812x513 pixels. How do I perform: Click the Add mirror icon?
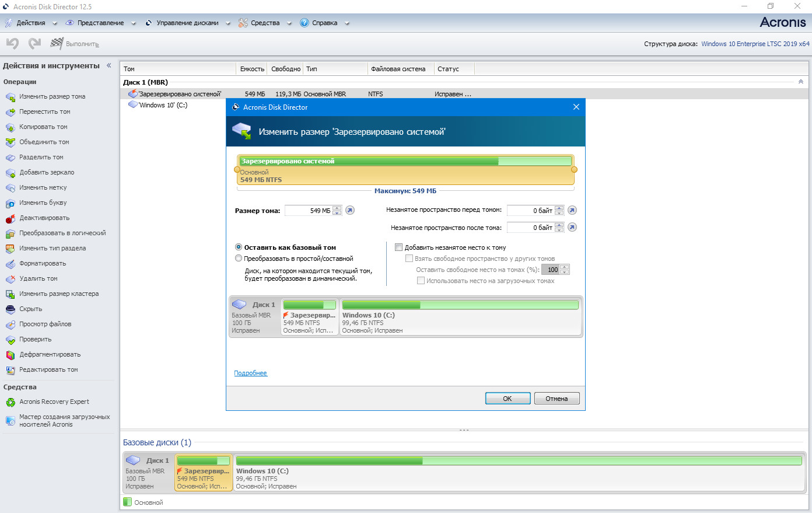pos(10,173)
